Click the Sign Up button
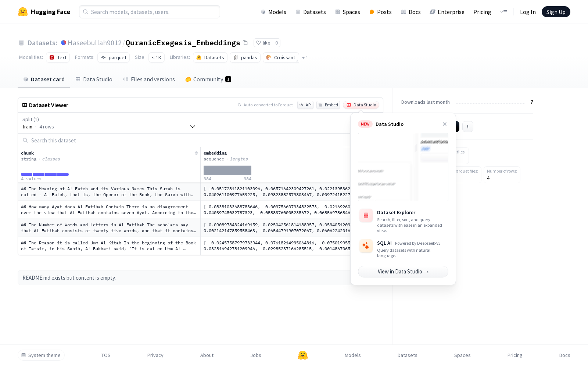Image resolution: width=588 pixels, height=368 pixels. tap(556, 12)
